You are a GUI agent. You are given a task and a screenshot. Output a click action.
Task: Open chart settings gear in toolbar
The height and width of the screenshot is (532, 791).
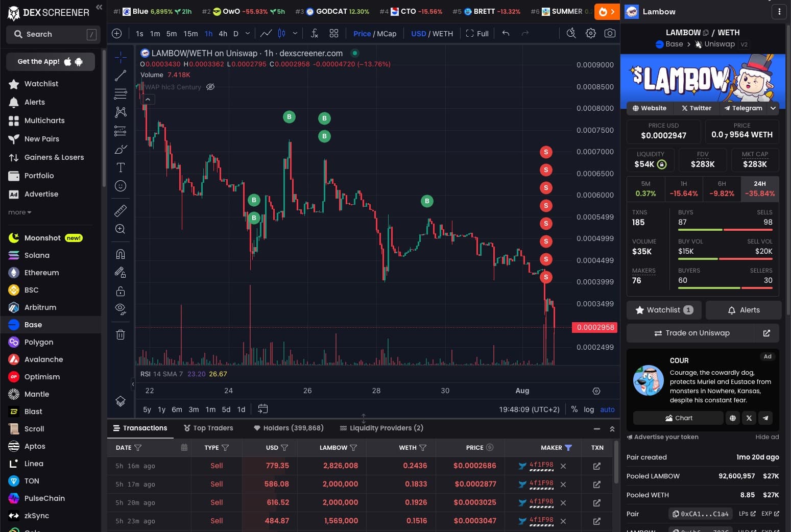pos(591,34)
